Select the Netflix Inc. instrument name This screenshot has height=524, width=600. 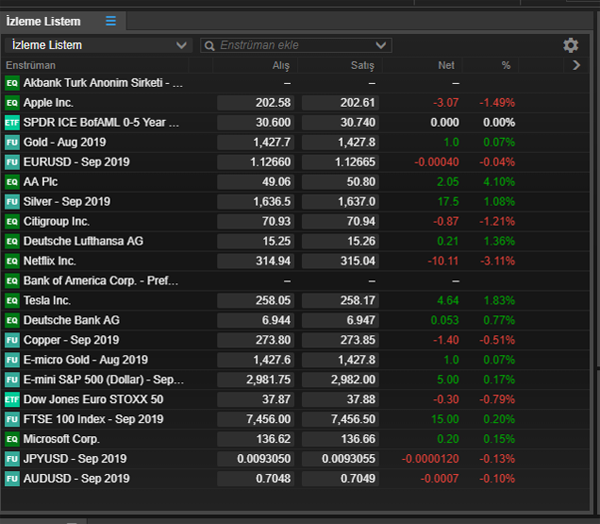[50, 261]
